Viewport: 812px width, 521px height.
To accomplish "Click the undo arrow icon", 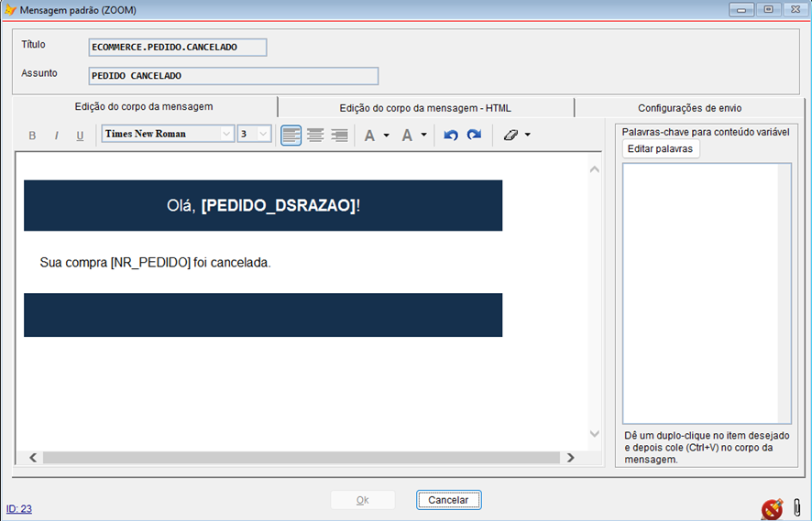I will [450, 136].
